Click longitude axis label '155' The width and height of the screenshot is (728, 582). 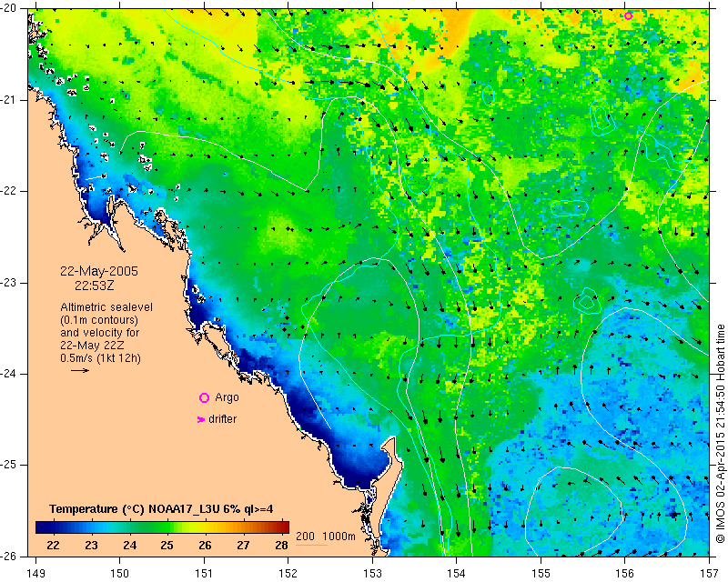[541, 574]
